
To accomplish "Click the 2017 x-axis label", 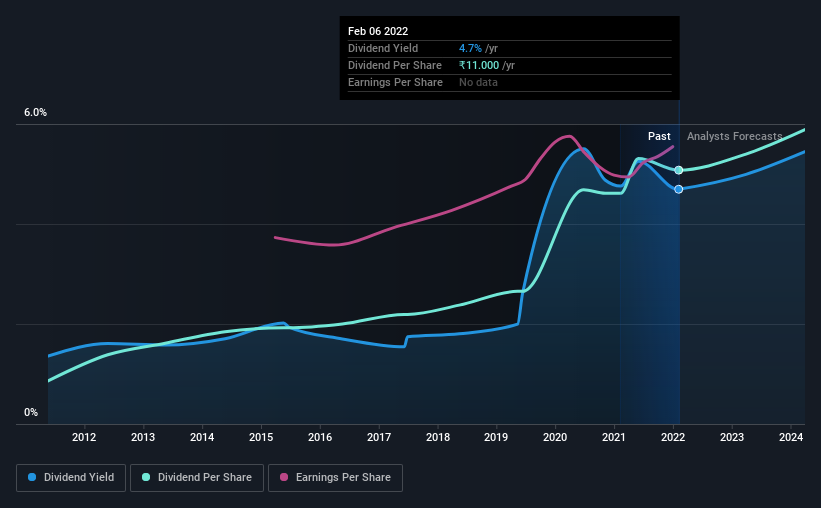I will pos(379,437).
